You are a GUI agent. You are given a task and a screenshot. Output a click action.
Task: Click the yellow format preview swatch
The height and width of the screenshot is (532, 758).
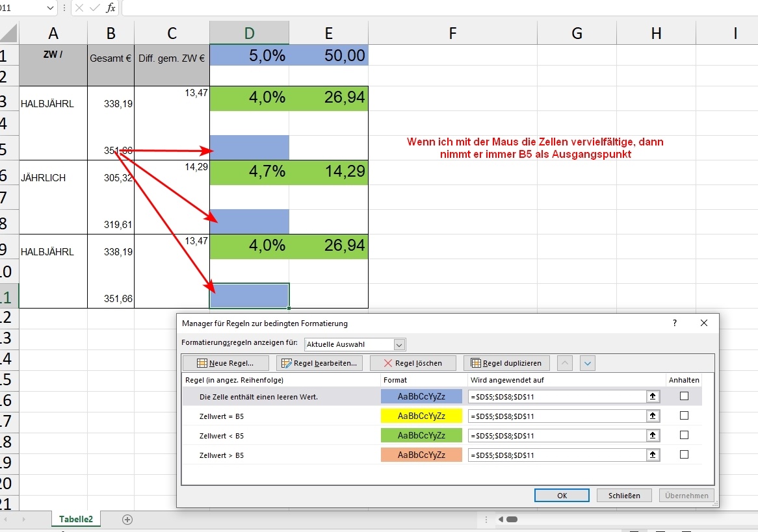point(421,416)
